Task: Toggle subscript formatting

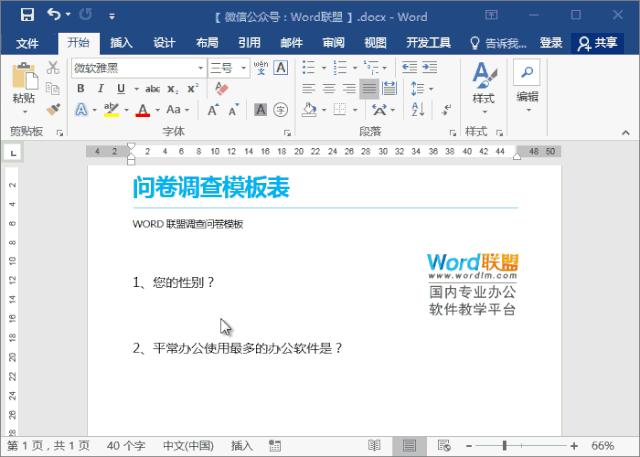Action: [x=172, y=89]
